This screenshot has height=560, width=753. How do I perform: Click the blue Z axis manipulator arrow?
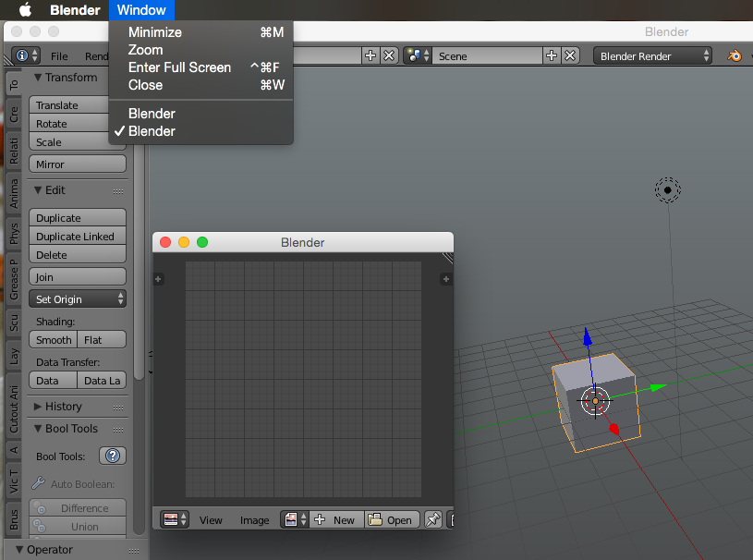[588, 336]
